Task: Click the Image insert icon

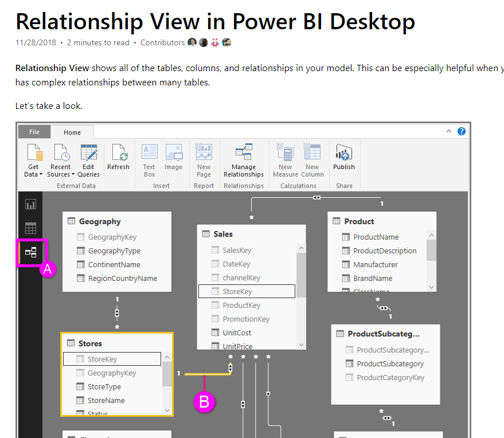Action: pyautogui.click(x=174, y=152)
